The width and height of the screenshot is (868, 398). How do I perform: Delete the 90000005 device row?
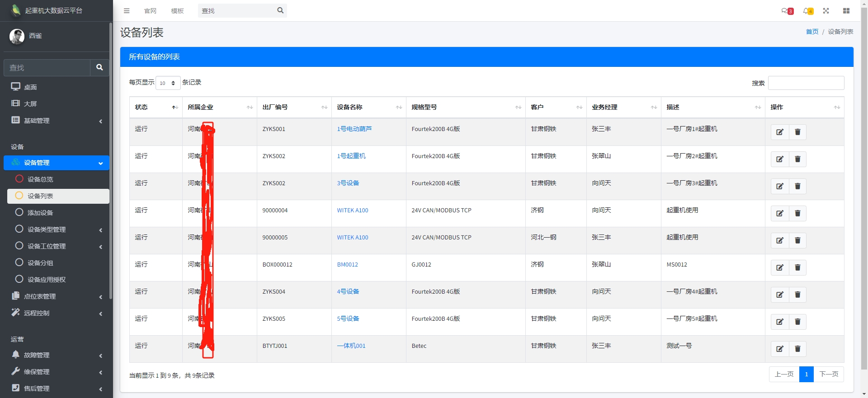(797, 240)
